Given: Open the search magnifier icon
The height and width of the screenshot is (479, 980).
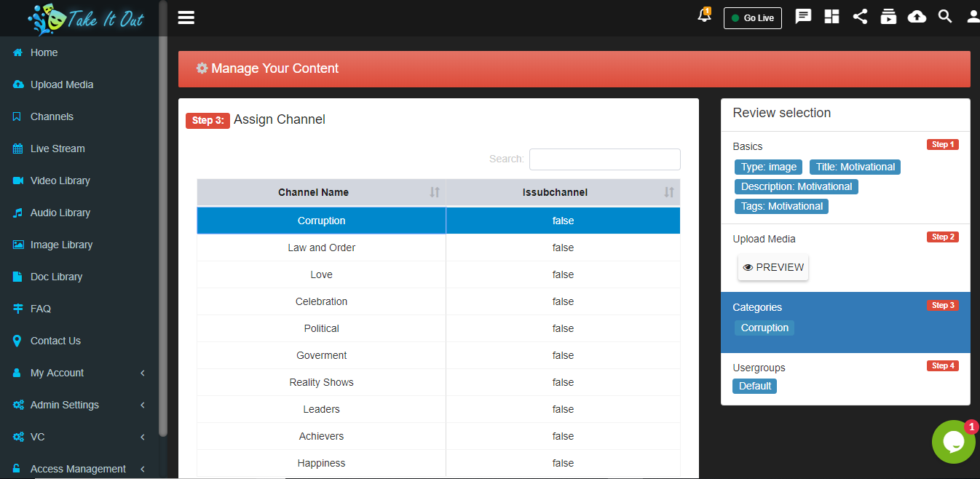Looking at the screenshot, I should (x=945, y=17).
